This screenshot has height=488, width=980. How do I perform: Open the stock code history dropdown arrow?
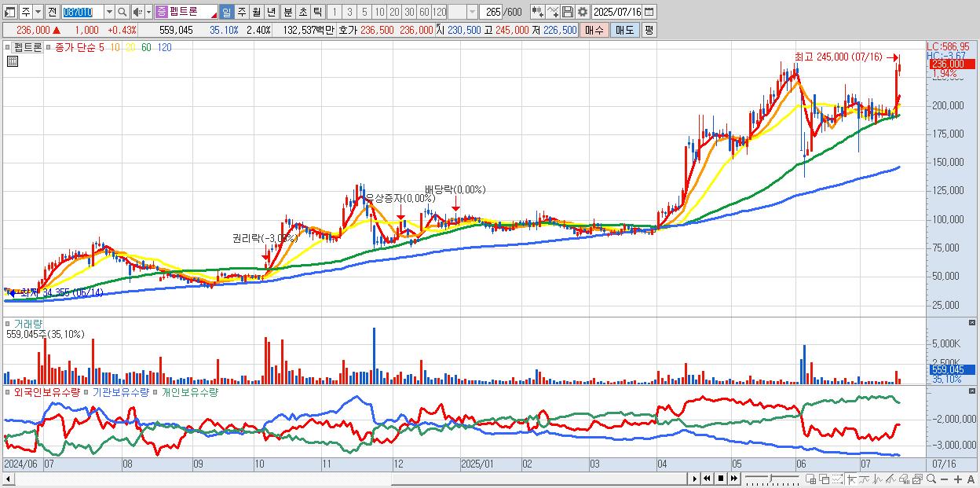[109, 12]
